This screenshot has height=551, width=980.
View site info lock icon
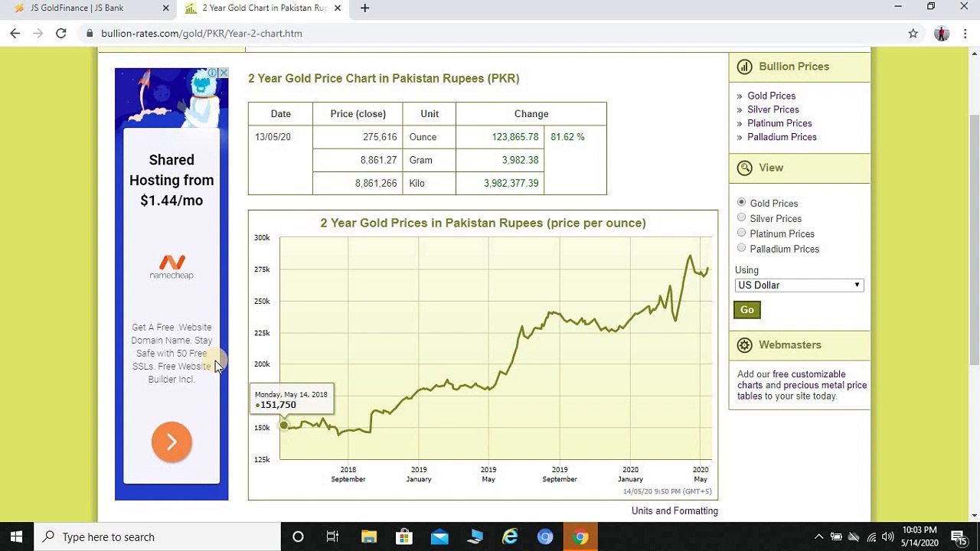(x=90, y=34)
